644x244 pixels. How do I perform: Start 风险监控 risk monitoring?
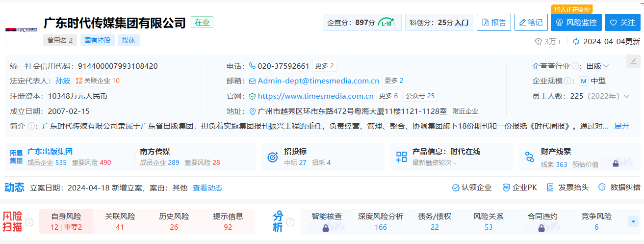click(x=576, y=22)
